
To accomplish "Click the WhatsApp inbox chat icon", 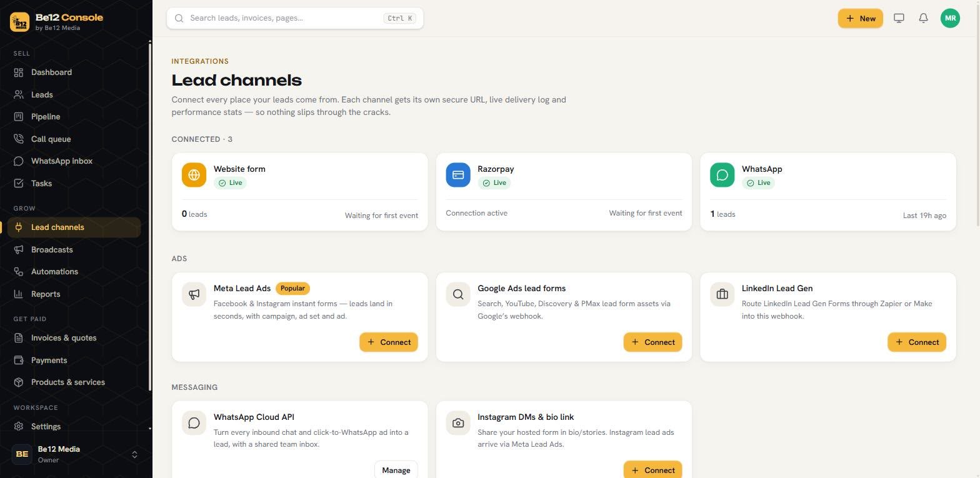I will click(x=19, y=161).
